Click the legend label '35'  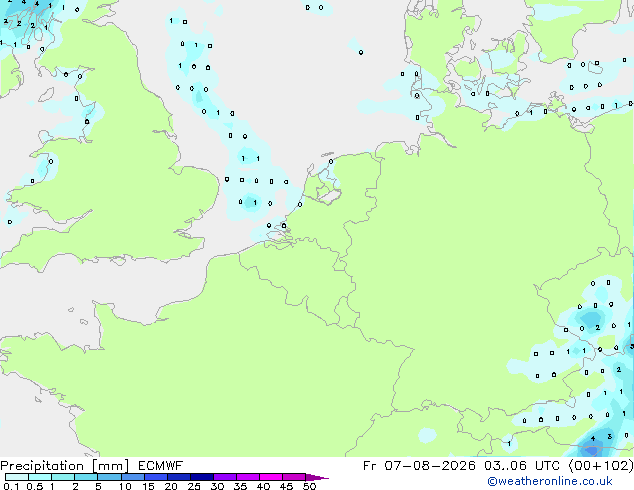coord(240,486)
